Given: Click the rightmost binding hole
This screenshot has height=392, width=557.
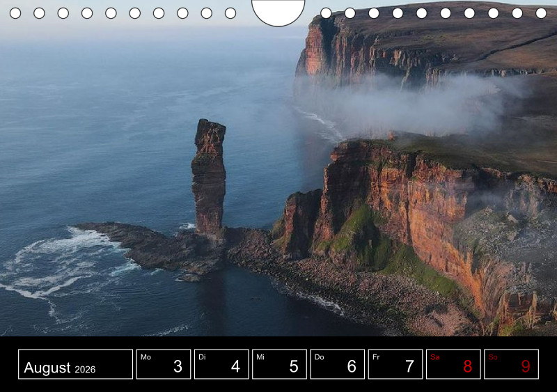Looking at the screenshot, I should point(541,13).
